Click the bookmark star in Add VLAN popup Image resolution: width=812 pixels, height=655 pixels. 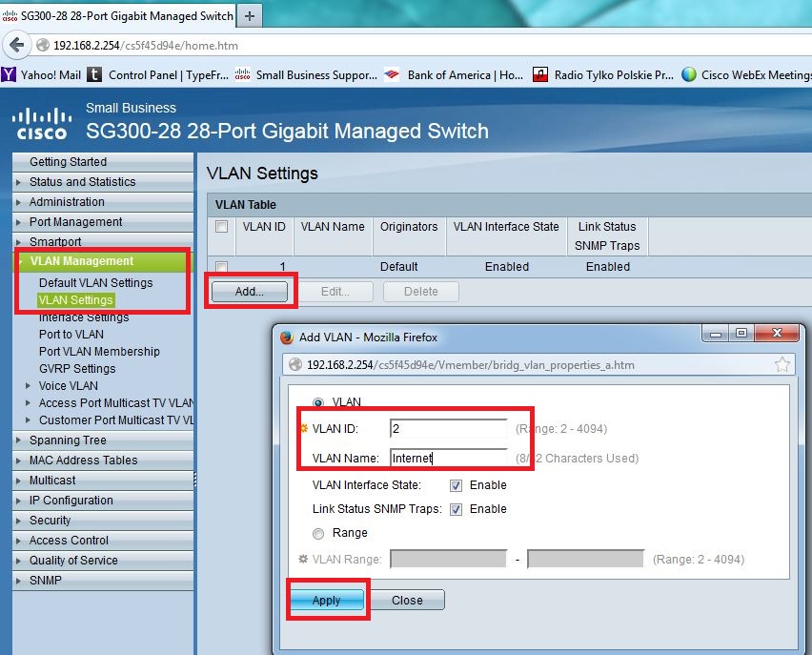coord(782,365)
